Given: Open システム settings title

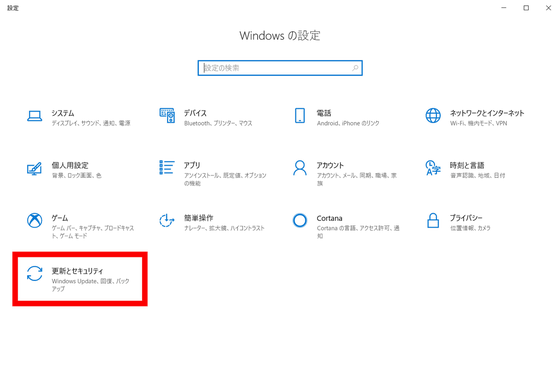Looking at the screenshot, I should (x=63, y=113).
